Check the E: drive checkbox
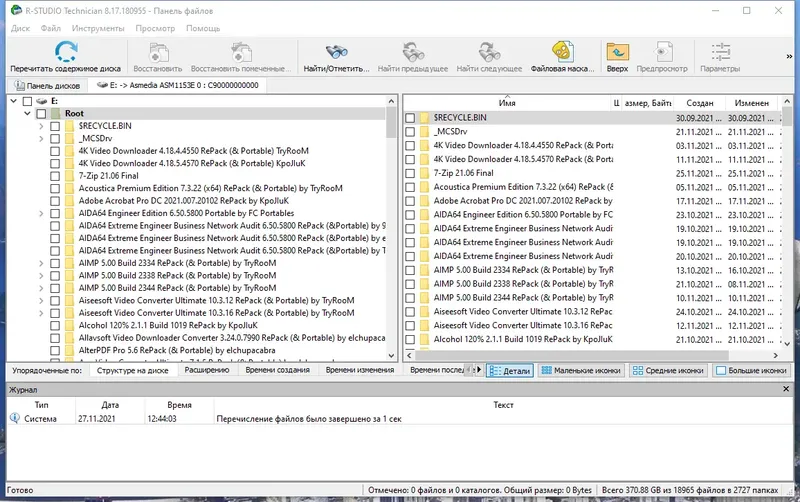 tap(28, 101)
